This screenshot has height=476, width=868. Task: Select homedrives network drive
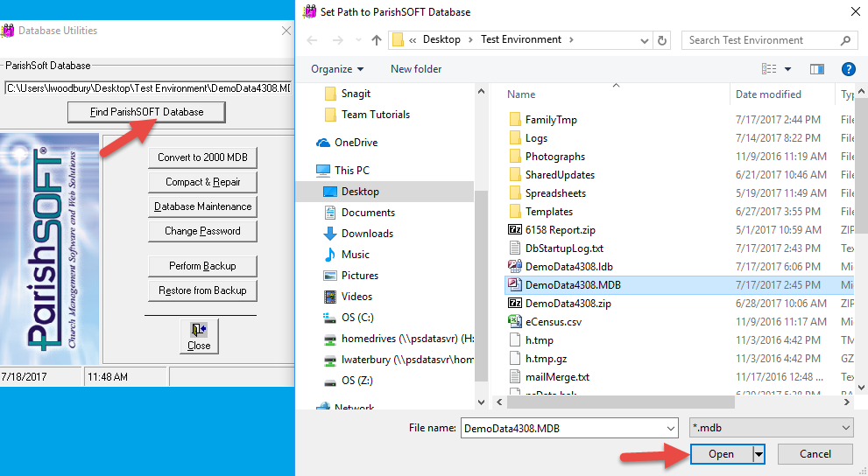(x=398, y=339)
